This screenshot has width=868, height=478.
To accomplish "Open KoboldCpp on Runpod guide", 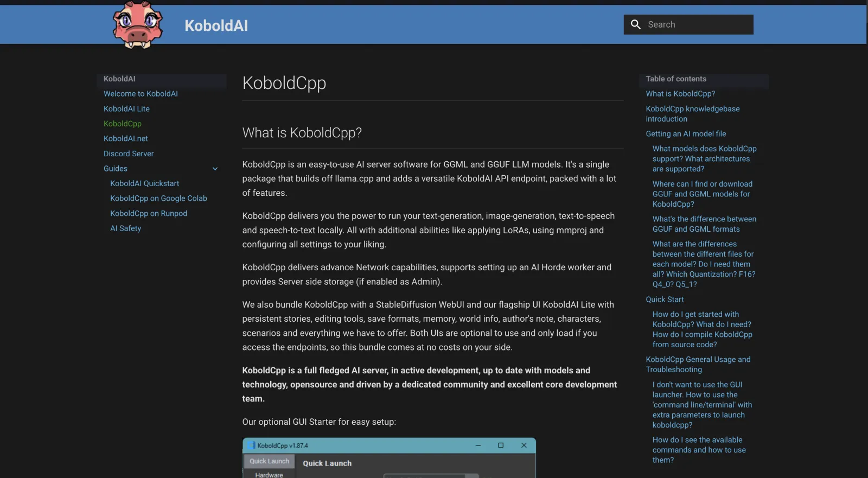I will click(149, 214).
